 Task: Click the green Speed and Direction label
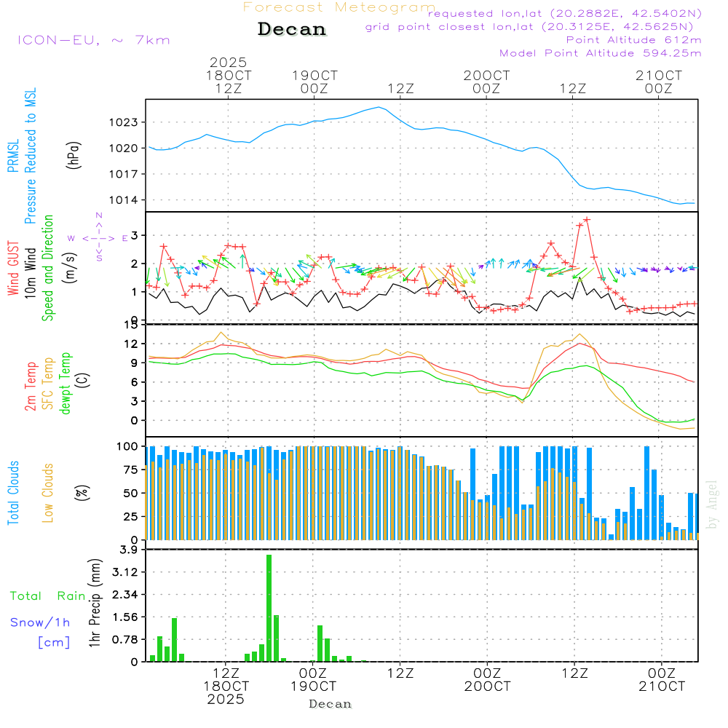click(49, 267)
